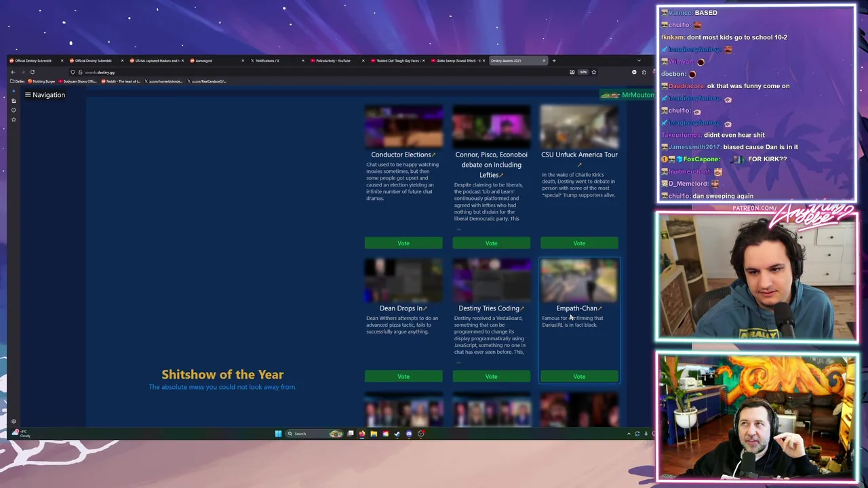Open the CSU Unfuck America Tour title
Viewport: 868px width, 488px height.
(579, 155)
